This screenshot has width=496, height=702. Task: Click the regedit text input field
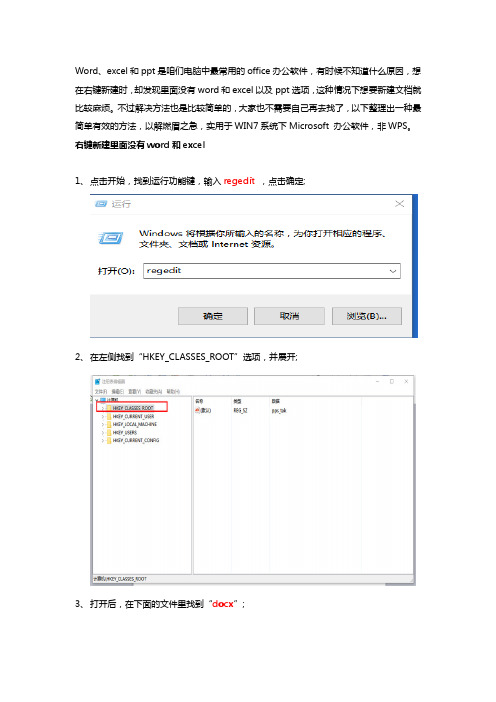point(272,271)
